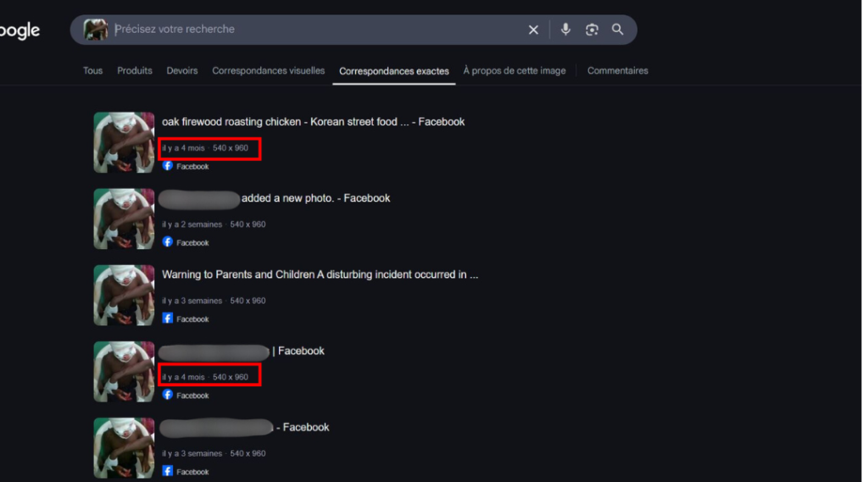Open the Commentaires link

(x=618, y=71)
